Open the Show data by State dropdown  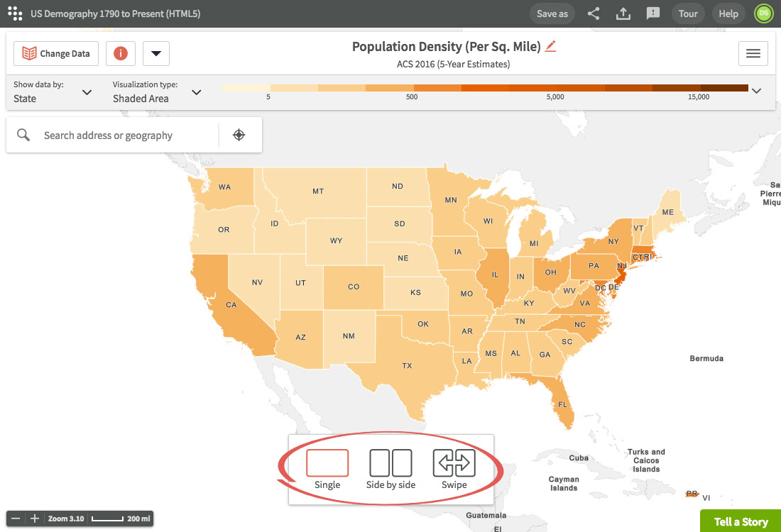87,92
